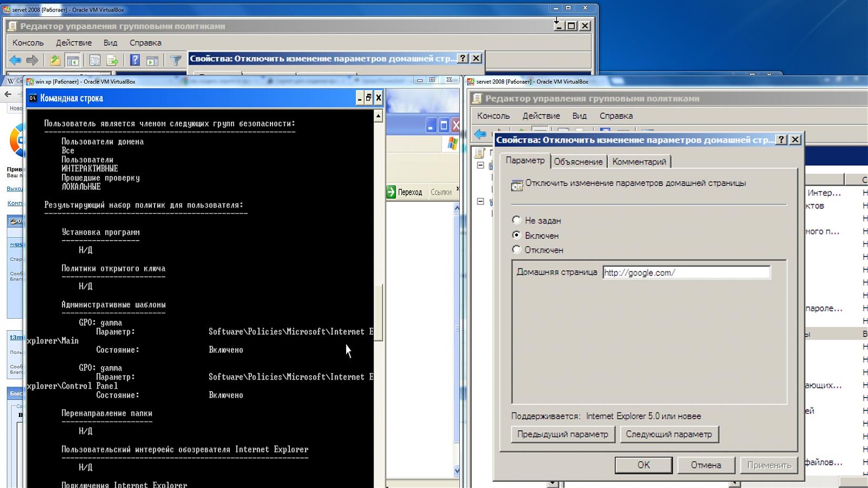Screen dimensions: 868x488
Task: Collapse the second tree node in policy editor
Action: (480, 201)
